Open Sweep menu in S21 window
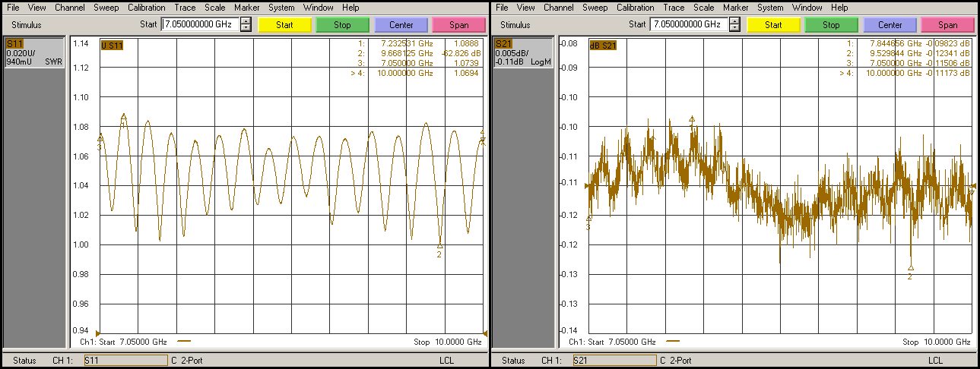The image size is (980, 369). (x=595, y=8)
